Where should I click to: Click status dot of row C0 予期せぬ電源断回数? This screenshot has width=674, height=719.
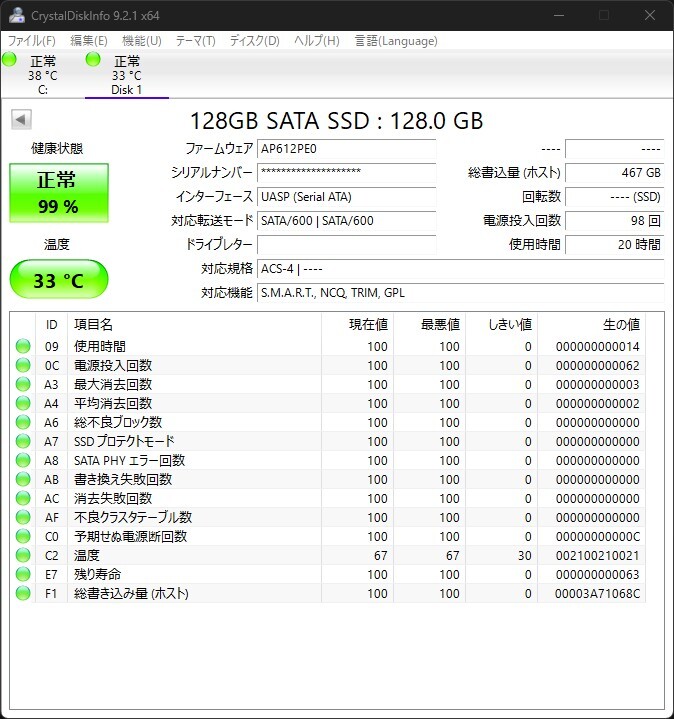[23, 536]
